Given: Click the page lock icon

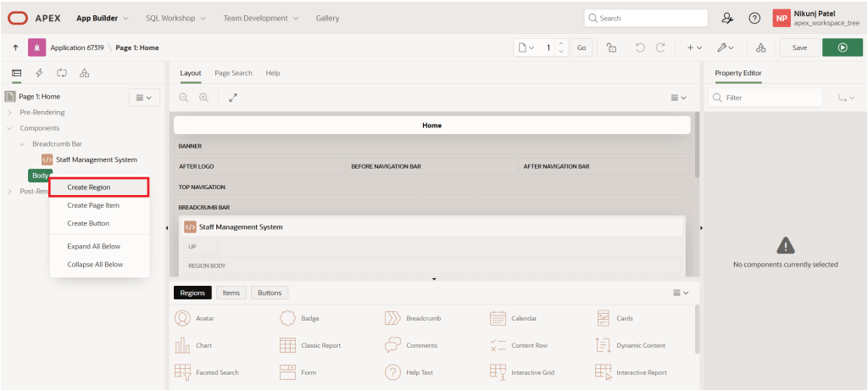Looking at the screenshot, I should [611, 47].
